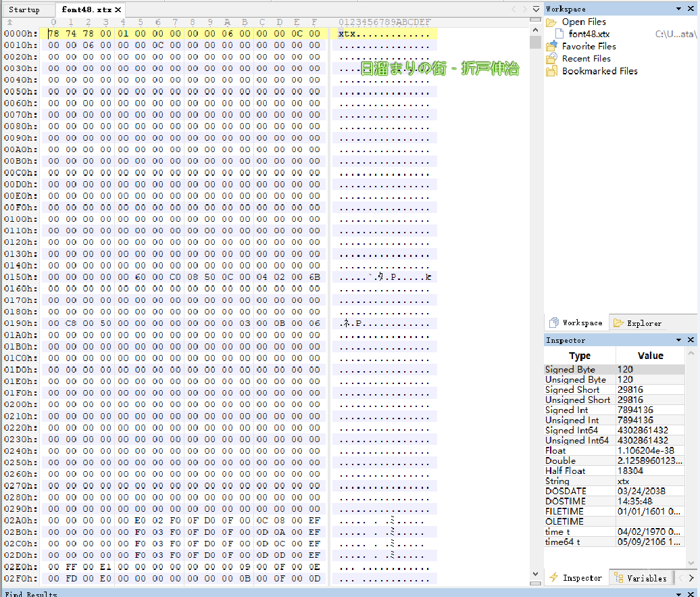Place cursor on first byte 78
Screen dimensions: 700x597
53,34
